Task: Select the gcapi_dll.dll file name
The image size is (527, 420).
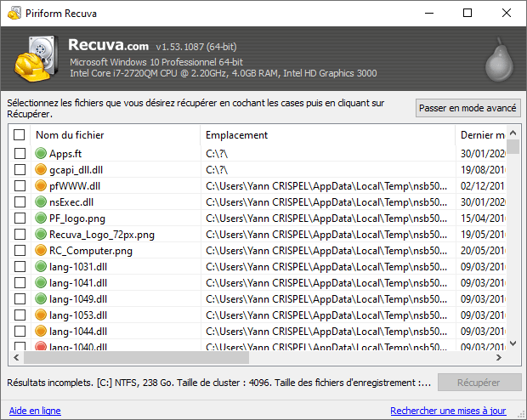Action: coord(76,170)
